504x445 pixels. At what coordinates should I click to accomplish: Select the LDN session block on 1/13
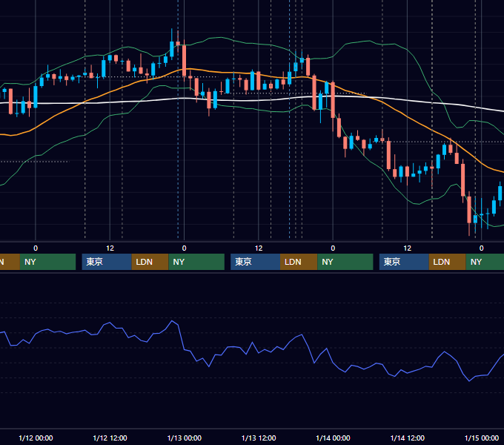tap(299, 262)
